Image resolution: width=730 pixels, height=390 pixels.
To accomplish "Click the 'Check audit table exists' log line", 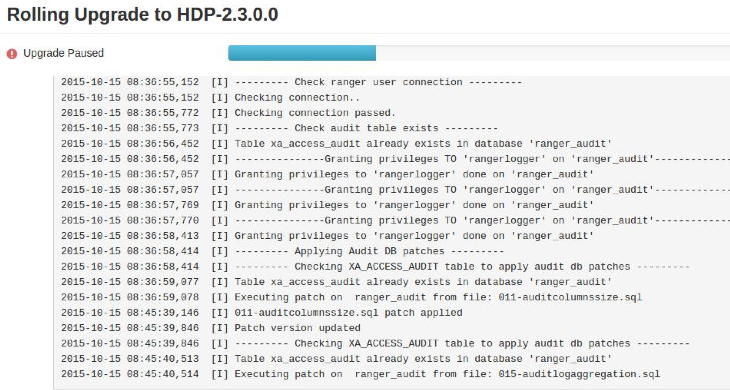I will click(279, 128).
